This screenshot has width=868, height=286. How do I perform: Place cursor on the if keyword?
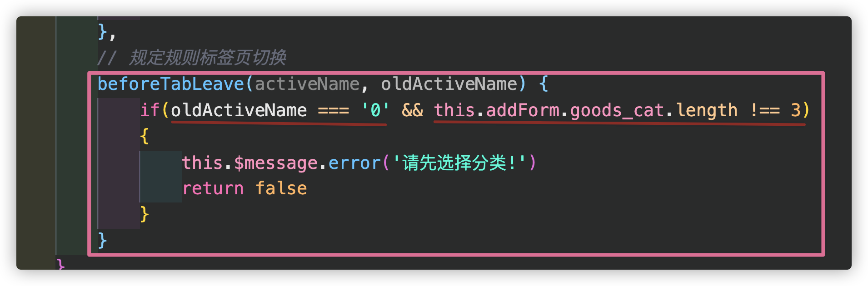150,110
